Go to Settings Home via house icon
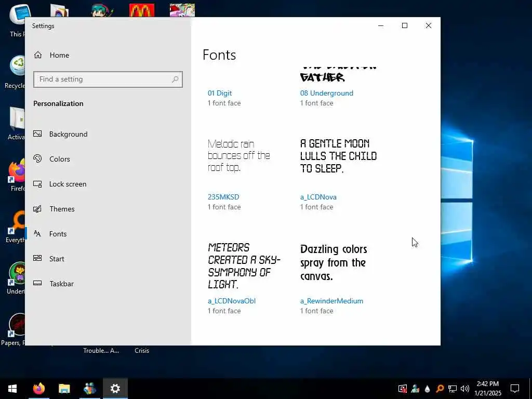This screenshot has width=532, height=399. 37,55
